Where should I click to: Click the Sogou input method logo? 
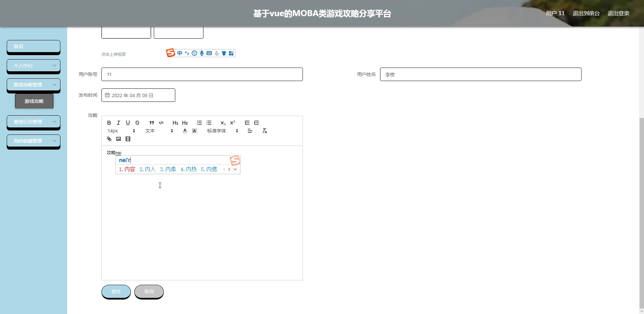coord(171,53)
